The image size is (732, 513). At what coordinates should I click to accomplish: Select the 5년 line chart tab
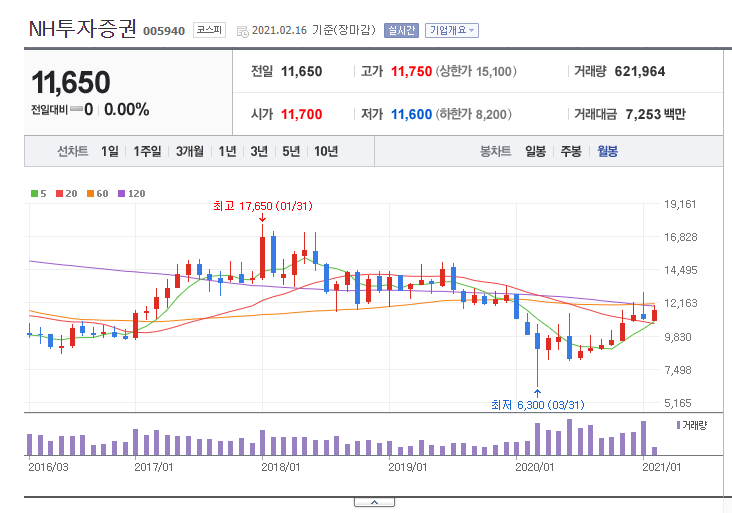tap(291, 151)
